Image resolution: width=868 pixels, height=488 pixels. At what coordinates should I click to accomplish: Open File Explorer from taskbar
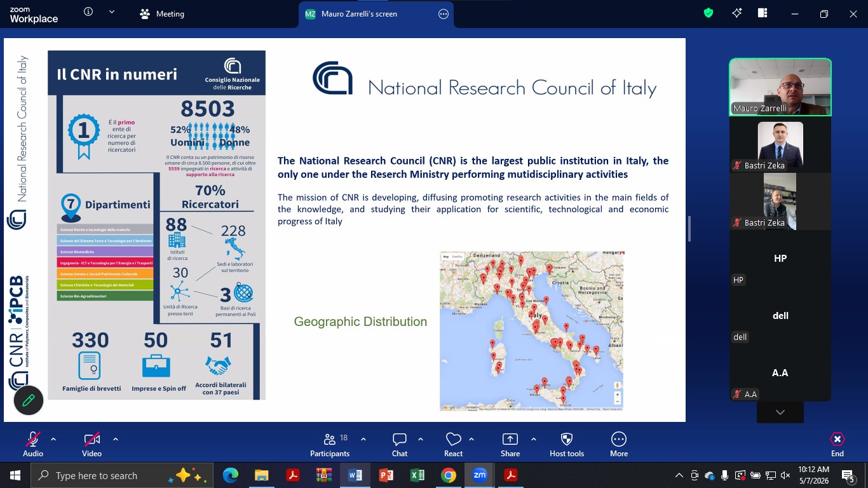tap(261, 475)
